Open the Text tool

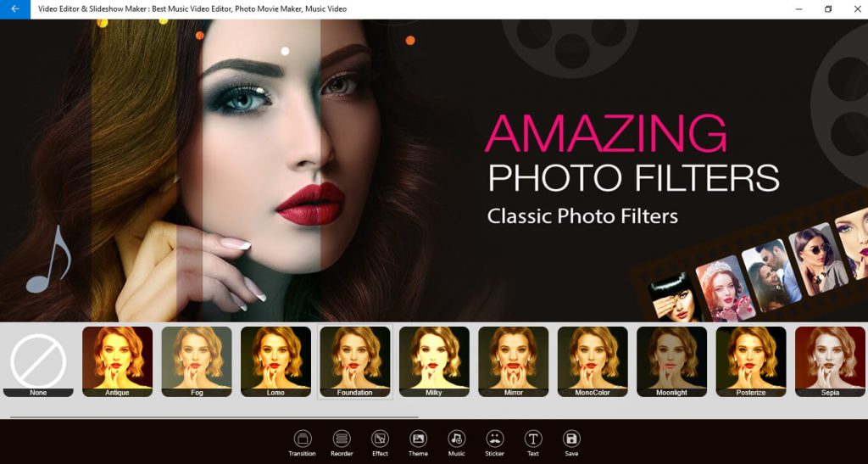click(x=532, y=443)
